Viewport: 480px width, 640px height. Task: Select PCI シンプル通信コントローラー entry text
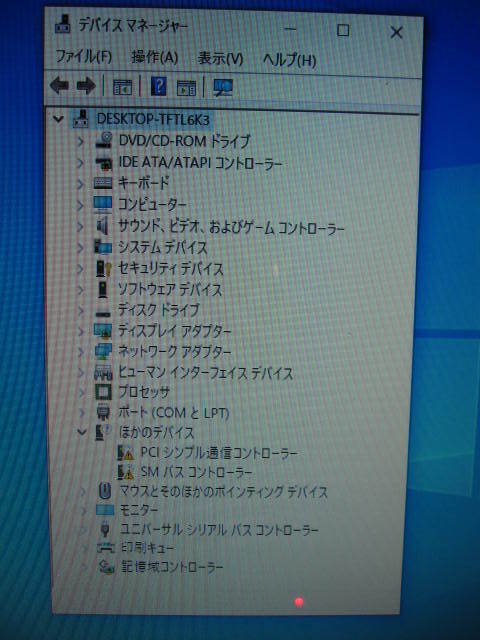click(x=219, y=453)
